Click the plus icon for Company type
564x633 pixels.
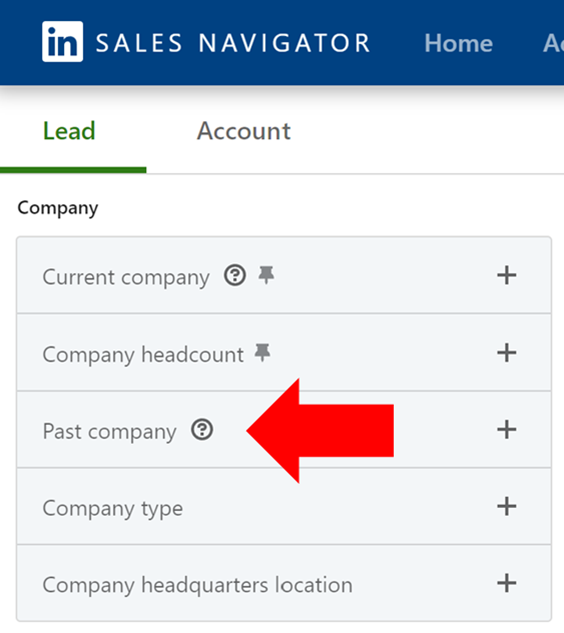[x=507, y=506]
